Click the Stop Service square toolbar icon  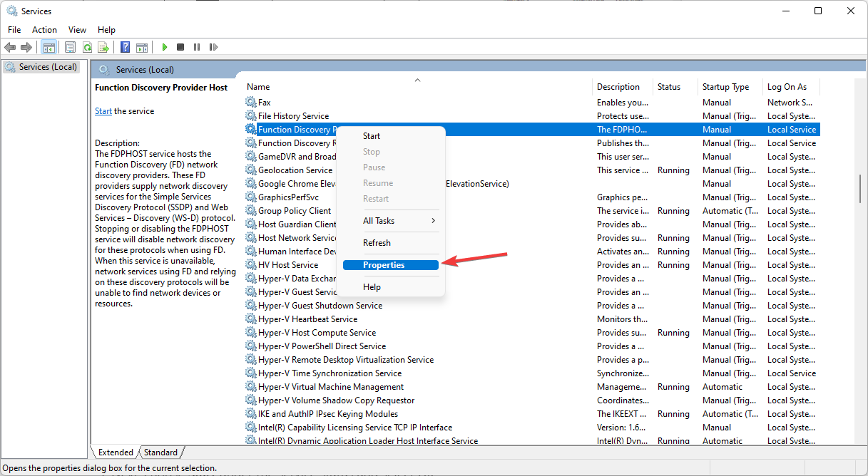[180, 47]
